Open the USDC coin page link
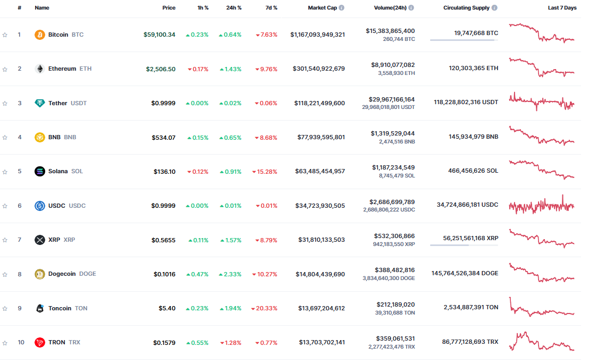The width and height of the screenshot is (597, 364). (x=57, y=206)
